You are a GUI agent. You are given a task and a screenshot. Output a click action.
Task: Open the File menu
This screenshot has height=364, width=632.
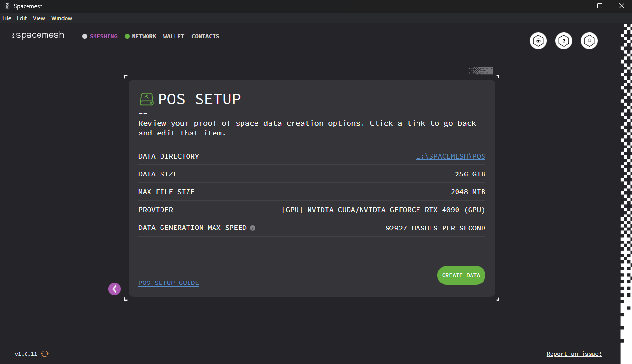tap(7, 18)
